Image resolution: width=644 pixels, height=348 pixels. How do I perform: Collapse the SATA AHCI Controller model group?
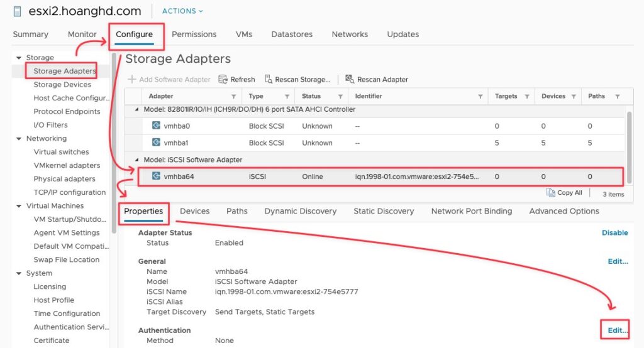click(x=136, y=109)
